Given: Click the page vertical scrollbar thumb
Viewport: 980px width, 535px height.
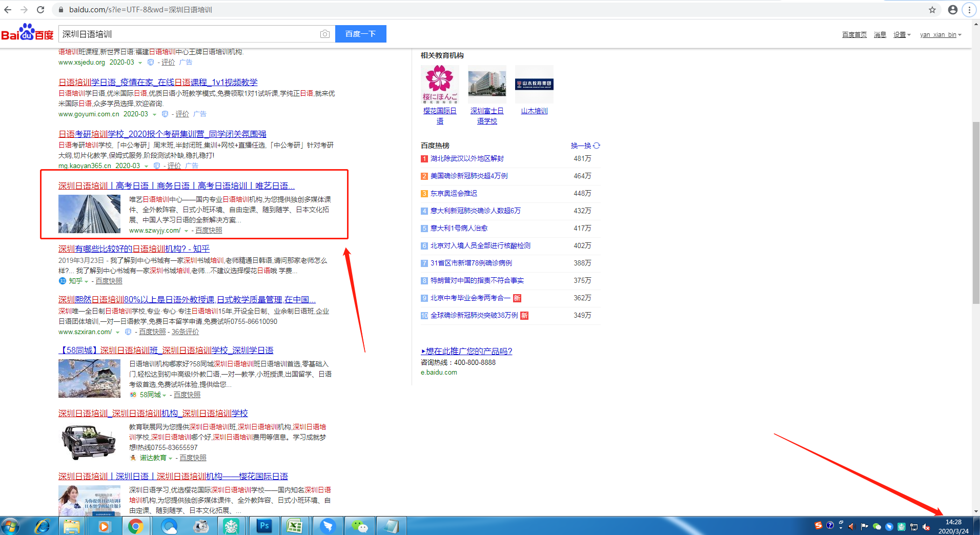Looking at the screenshot, I should coord(976,213).
